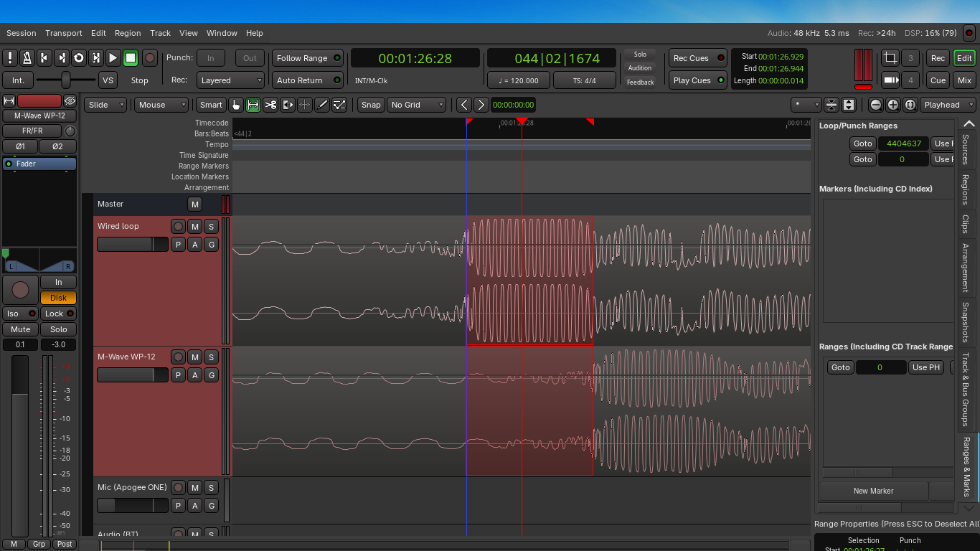Toggle Follow Range
This screenshot has width=980, height=551.
(x=307, y=58)
